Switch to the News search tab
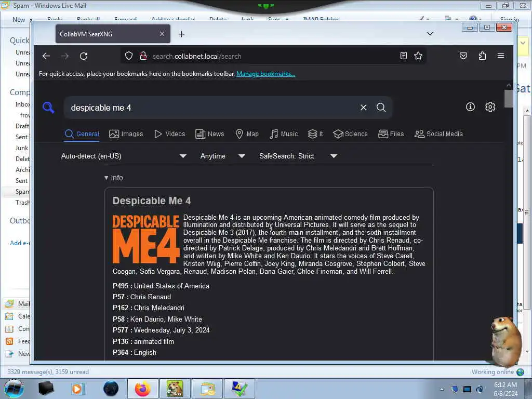This screenshot has height=399, width=532. point(210,134)
